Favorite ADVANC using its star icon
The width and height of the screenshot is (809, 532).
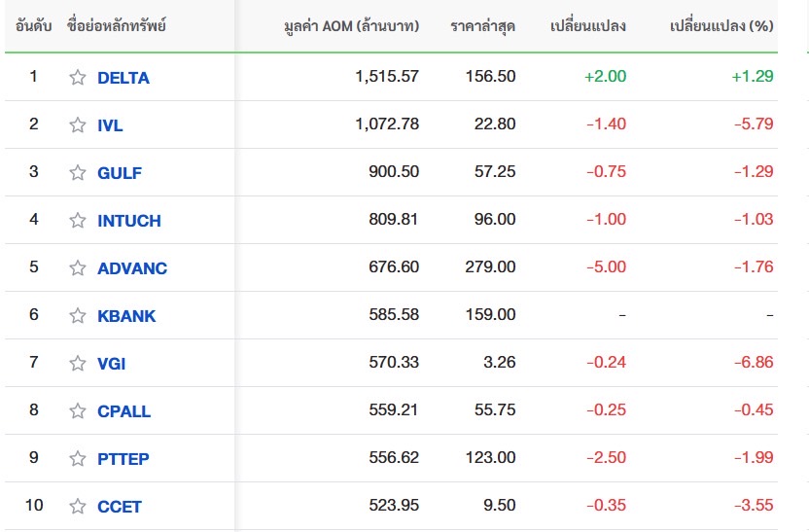tap(78, 267)
